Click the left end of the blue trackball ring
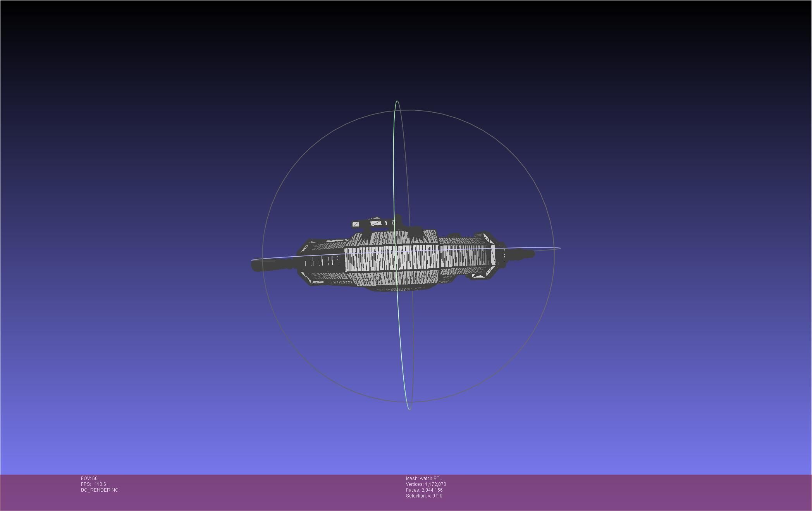Viewport: 812px width, 511px height. point(252,261)
